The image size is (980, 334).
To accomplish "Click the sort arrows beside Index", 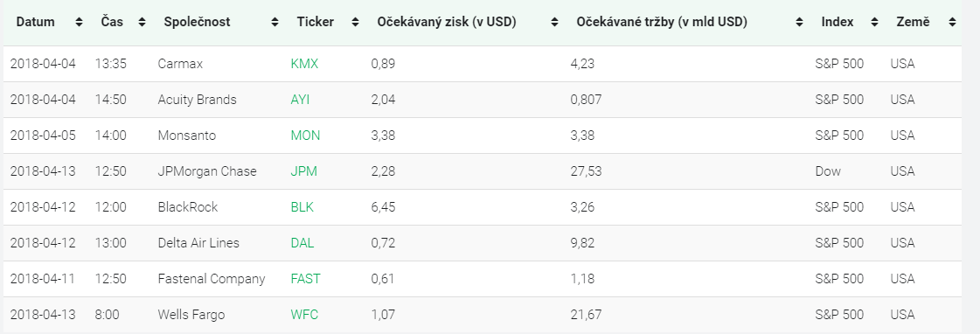I will click(x=875, y=23).
